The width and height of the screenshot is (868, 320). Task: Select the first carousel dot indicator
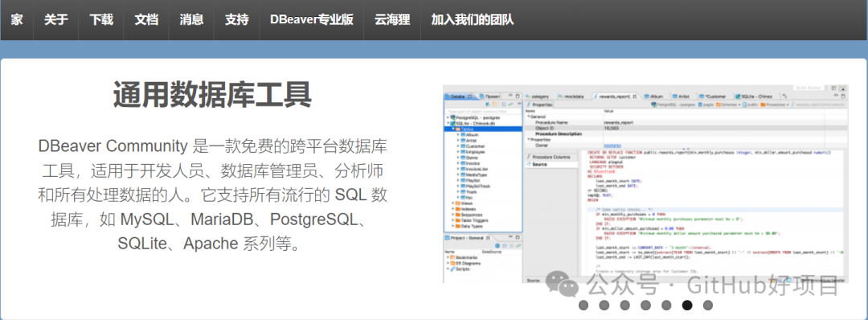(x=583, y=305)
